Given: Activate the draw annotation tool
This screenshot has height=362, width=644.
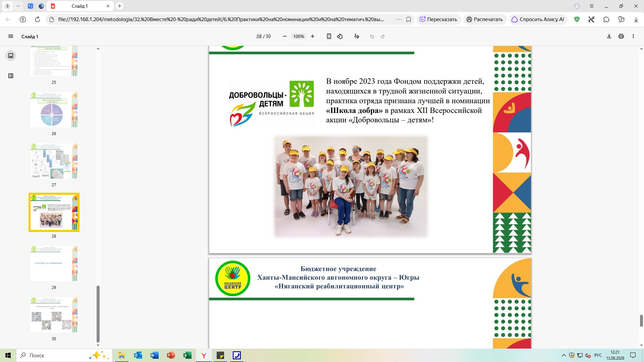Looking at the screenshot, I should point(357,36).
